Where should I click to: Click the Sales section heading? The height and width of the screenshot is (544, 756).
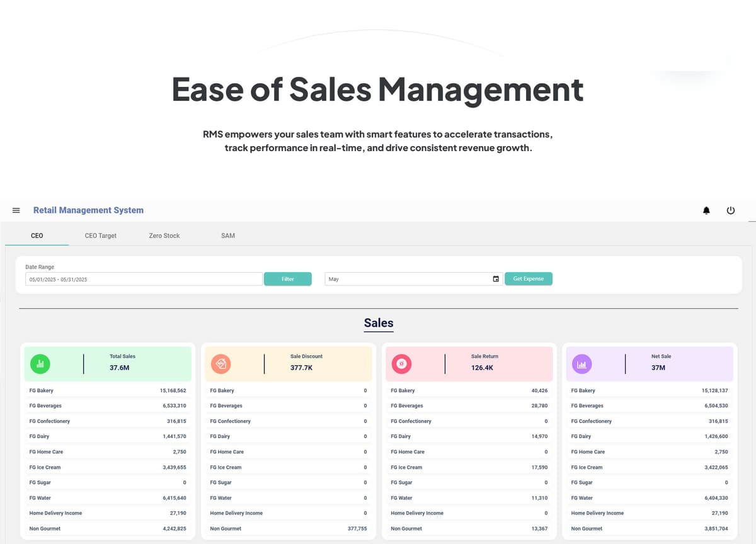tap(379, 323)
